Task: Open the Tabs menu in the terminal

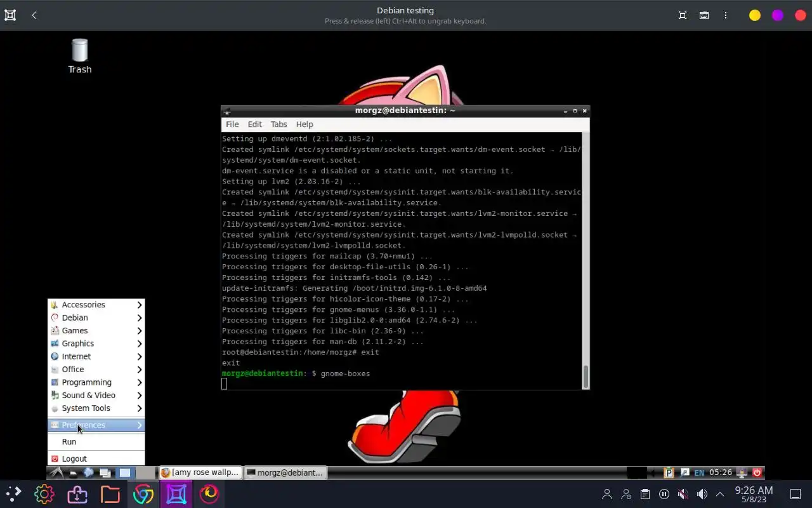Action: pos(278,124)
